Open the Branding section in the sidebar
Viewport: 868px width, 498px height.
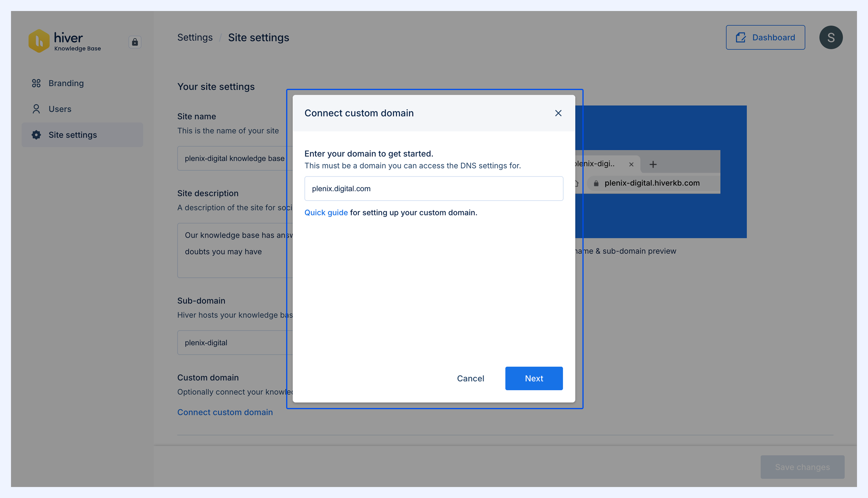[82, 83]
